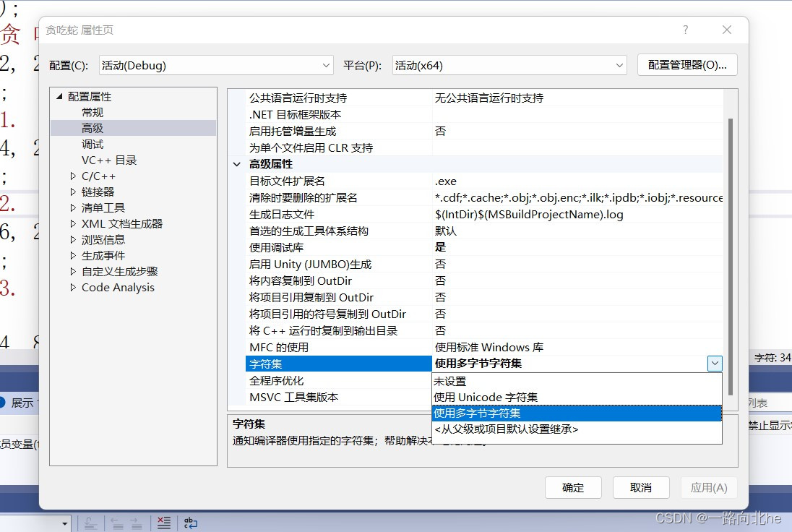792x532 pixels.
Task: Click the clear-all list icon in bottom toolbar
Action: click(x=163, y=523)
